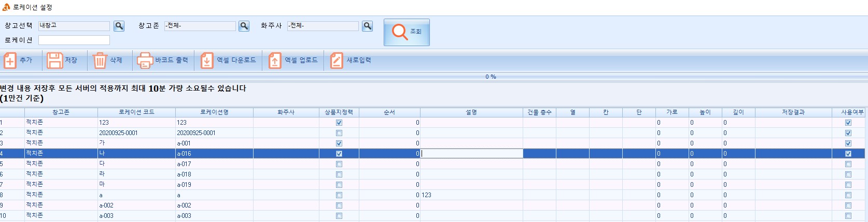Click the 설명 cell containing 123
The image size is (868, 222).
tap(471, 195)
